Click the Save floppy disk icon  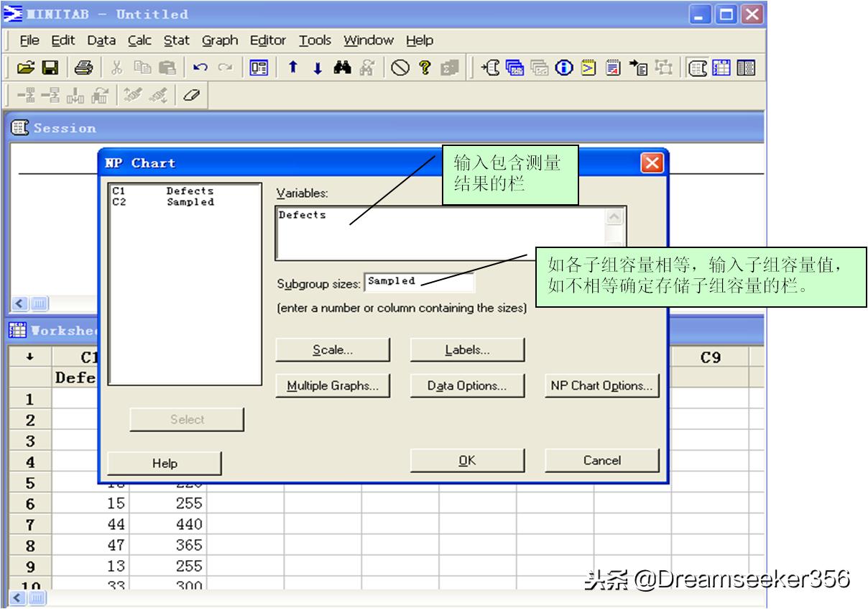[x=50, y=68]
